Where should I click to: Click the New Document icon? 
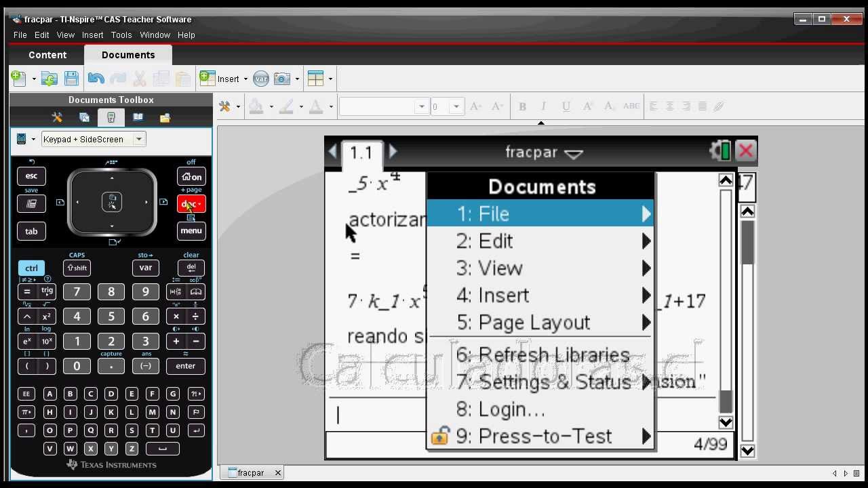pos(18,79)
